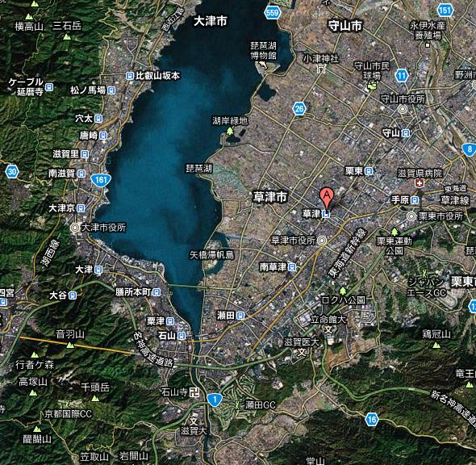This screenshot has height=465, width=476.
Task: Click the 琵琶湖 lake label
Action: coord(199,169)
